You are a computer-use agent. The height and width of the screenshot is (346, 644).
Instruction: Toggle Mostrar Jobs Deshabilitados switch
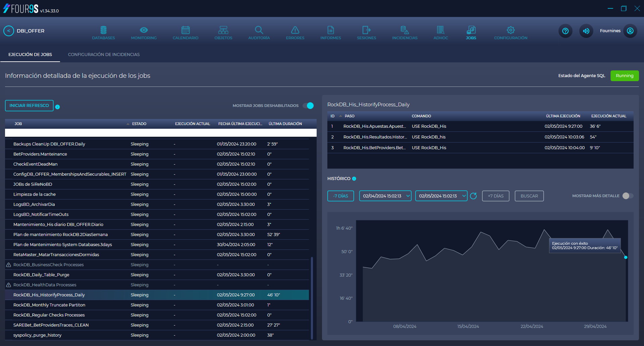(x=308, y=106)
